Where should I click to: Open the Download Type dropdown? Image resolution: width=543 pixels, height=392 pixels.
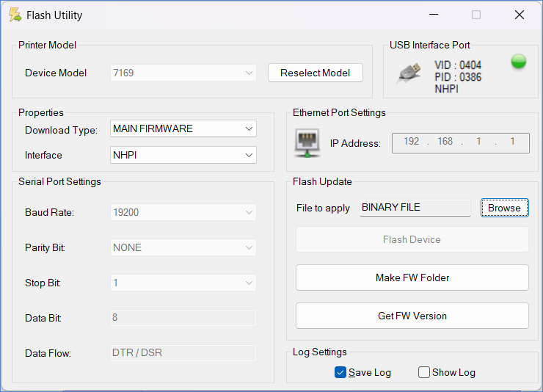[183, 128]
